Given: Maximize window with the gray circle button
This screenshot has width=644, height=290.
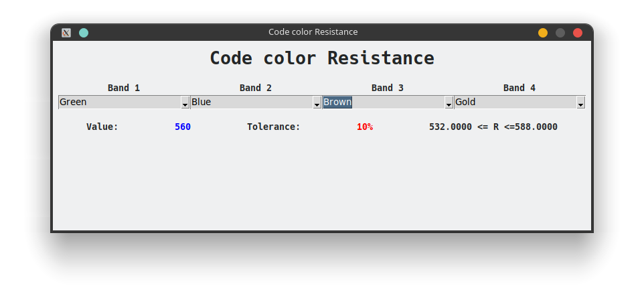Looking at the screenshot, I should pyautogui.click(x=560, y=33).
